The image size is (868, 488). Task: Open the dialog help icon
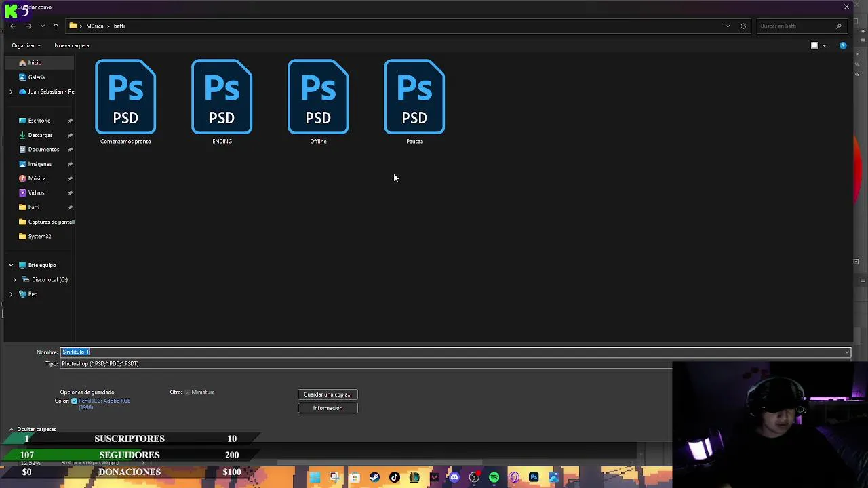pyautogui.click(x=843, y=45)
